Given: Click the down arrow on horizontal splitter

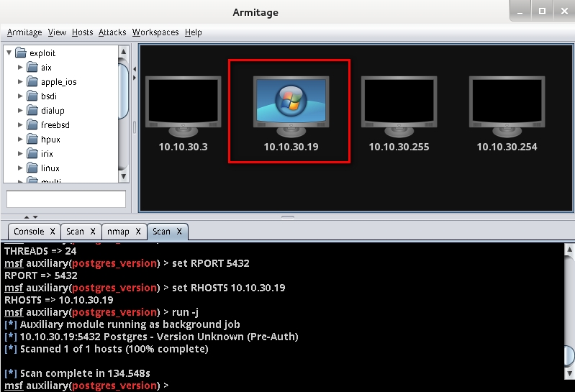Looking at the screenshot, I should (x=35, y=217).
